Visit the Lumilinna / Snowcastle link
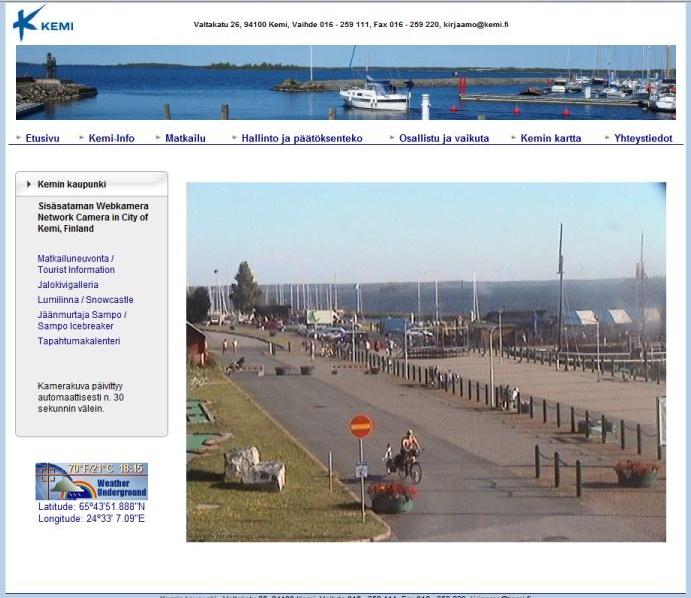 tap(85, 300)
